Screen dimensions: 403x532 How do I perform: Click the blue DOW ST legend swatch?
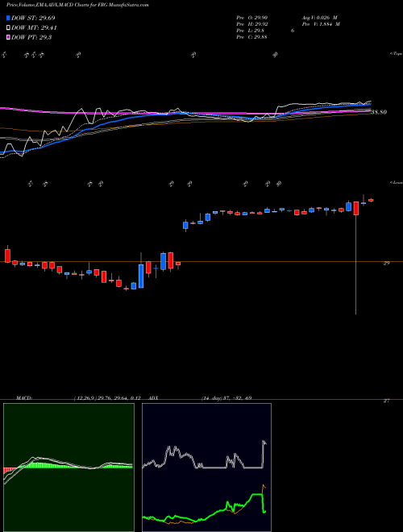coord(8,18)
